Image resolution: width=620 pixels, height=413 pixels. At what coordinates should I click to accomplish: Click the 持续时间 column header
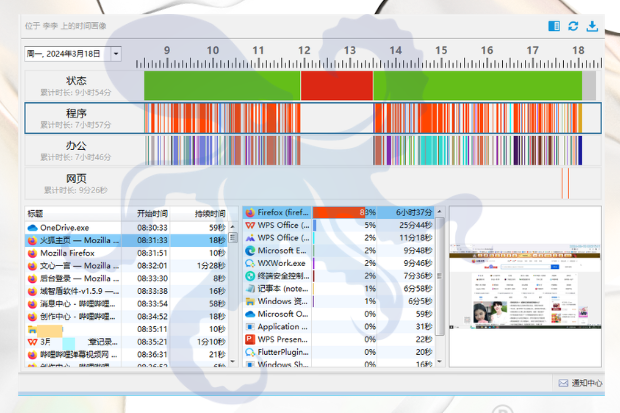[210, 214]
